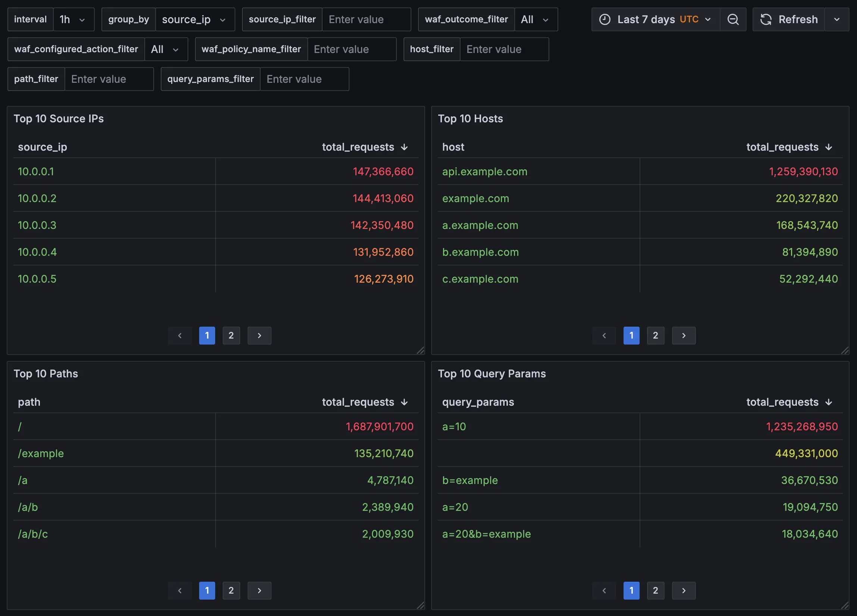This screenshot has width=857, height=616.
Task: Click previous page arrow in Top Hosts
Action: coord(604,336)
